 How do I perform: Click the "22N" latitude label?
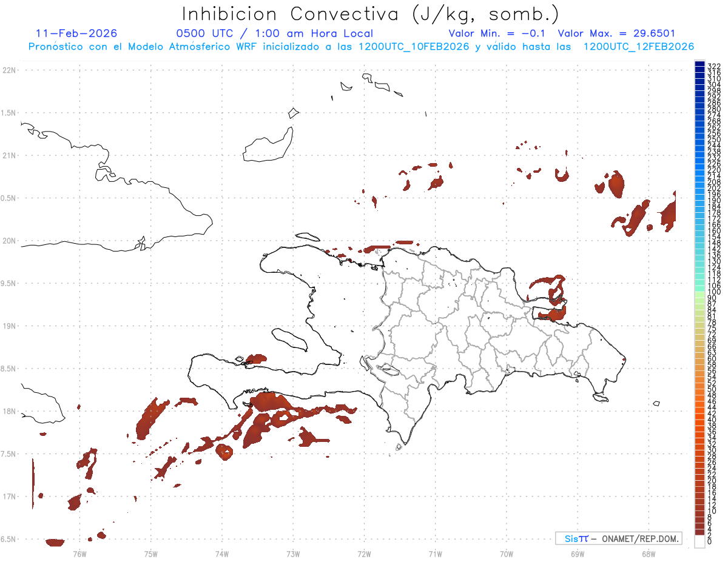(x=8, y=70)
